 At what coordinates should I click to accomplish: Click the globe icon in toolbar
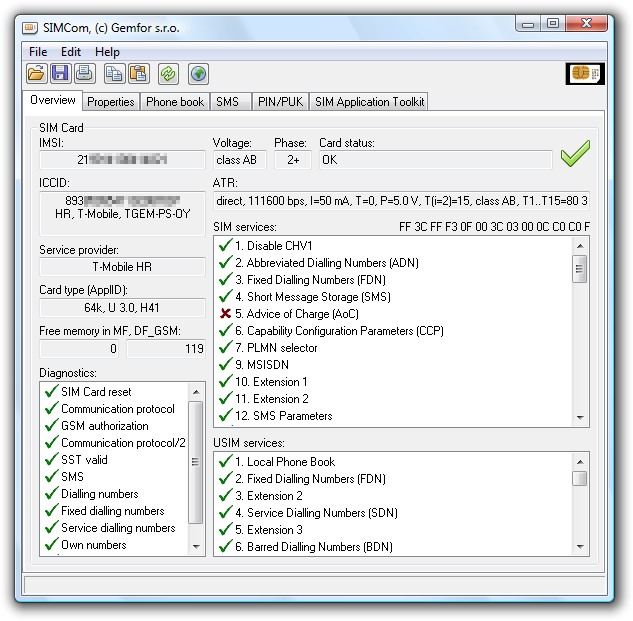click(198, 73)
